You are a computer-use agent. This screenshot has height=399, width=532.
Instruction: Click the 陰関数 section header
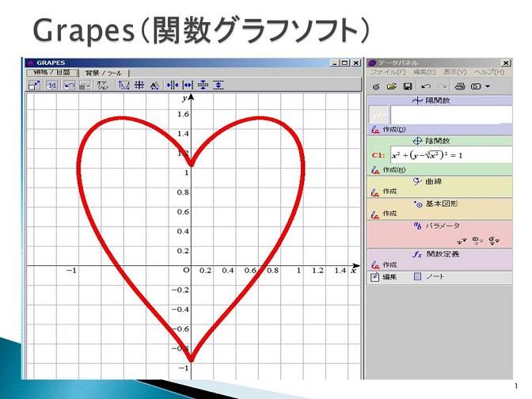pyautogui.click(x=439, y=140)
